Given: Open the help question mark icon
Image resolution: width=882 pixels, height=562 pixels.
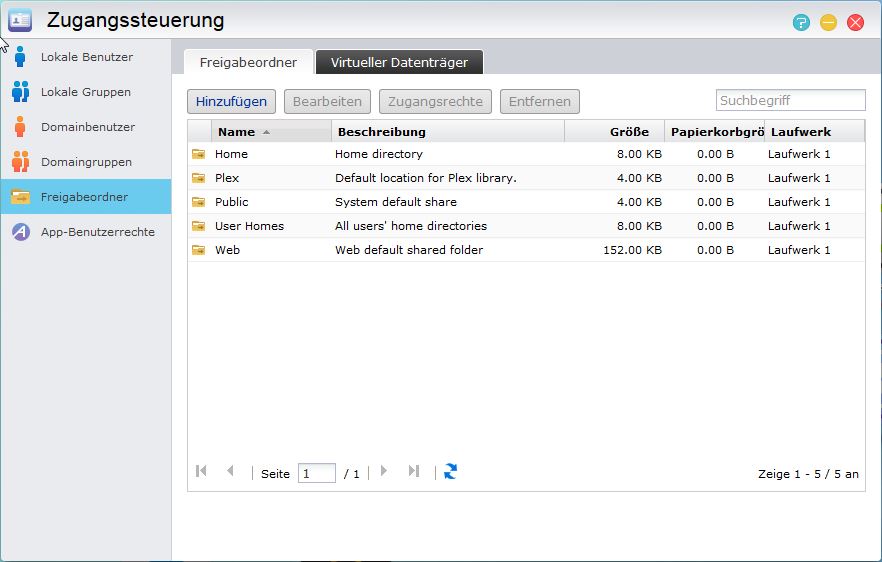Looking at the screenshot, I should tap(801, 23).
